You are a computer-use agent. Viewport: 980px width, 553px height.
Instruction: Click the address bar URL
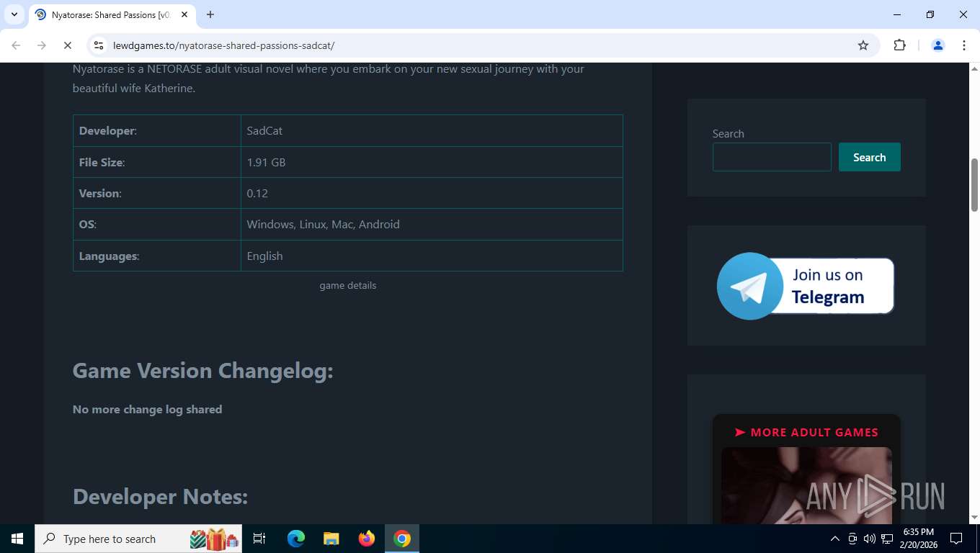[x=224, y=45]
